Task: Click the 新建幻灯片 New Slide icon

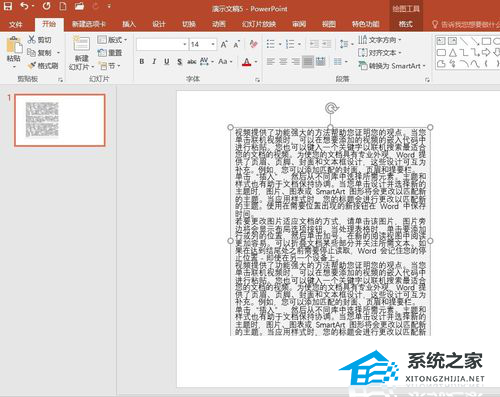Action: click(81, 44)
